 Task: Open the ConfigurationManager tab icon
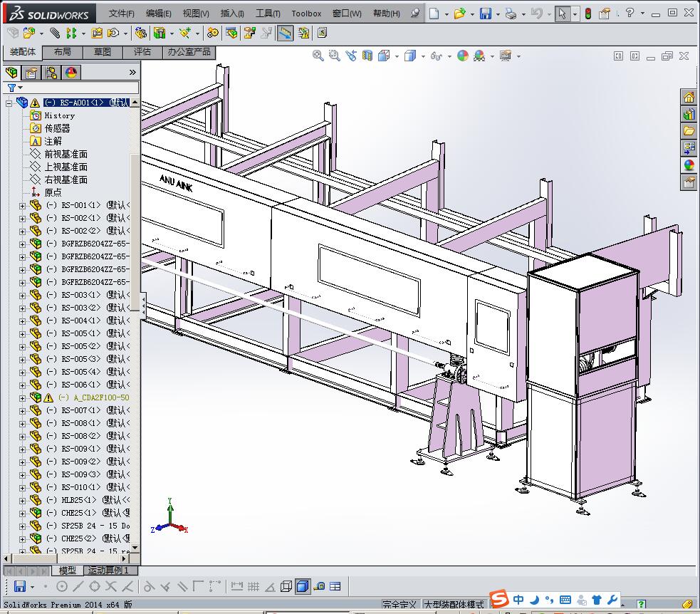(51, 73)
